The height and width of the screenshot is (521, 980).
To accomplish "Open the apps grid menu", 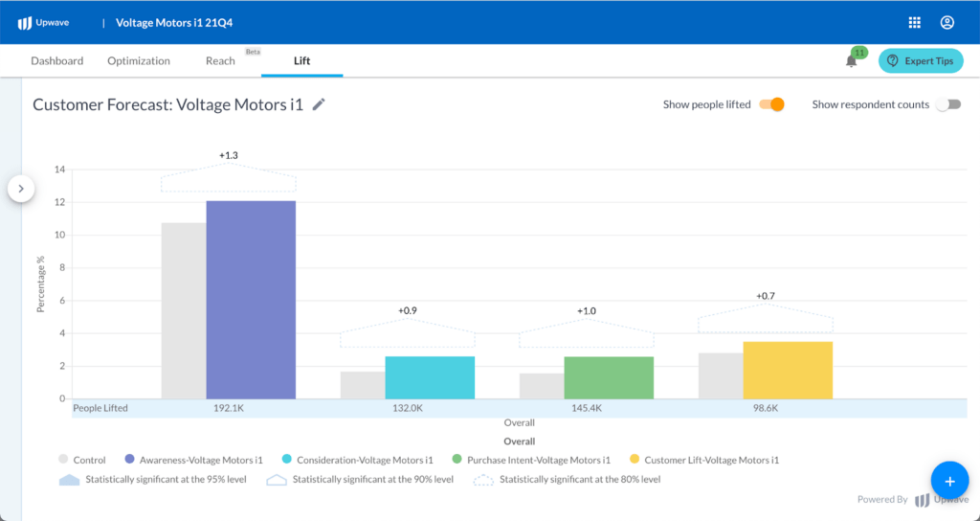I will pyautogui.click(x=914, y=23).
